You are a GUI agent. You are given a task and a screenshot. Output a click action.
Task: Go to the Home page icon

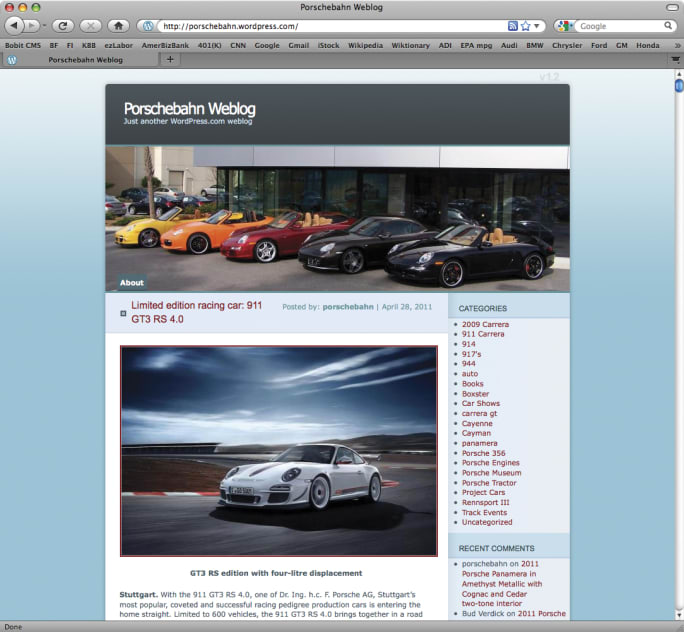(118, 25)
